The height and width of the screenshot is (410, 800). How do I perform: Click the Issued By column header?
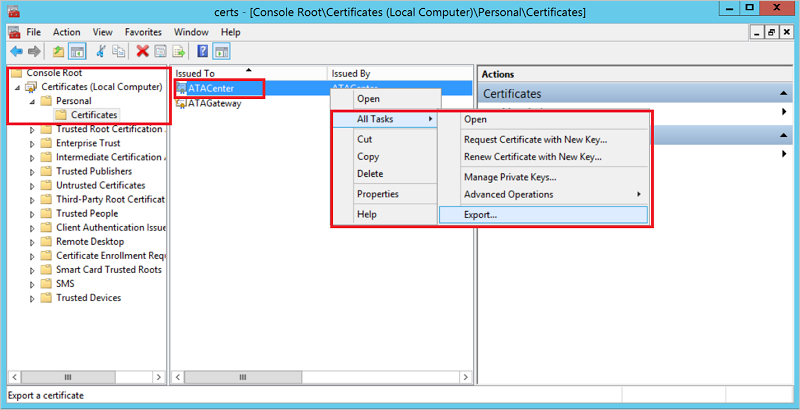(x=401, y=73)
